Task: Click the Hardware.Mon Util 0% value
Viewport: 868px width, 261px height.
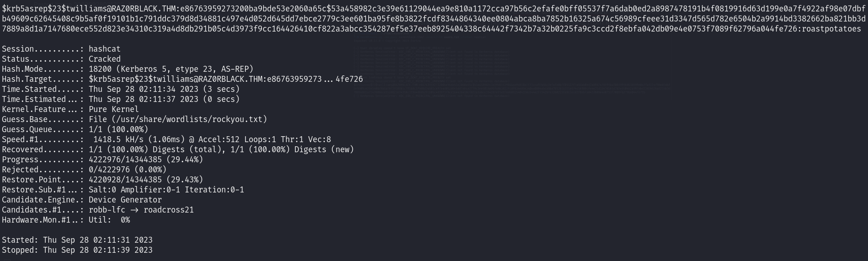Action: pos(109,220)
